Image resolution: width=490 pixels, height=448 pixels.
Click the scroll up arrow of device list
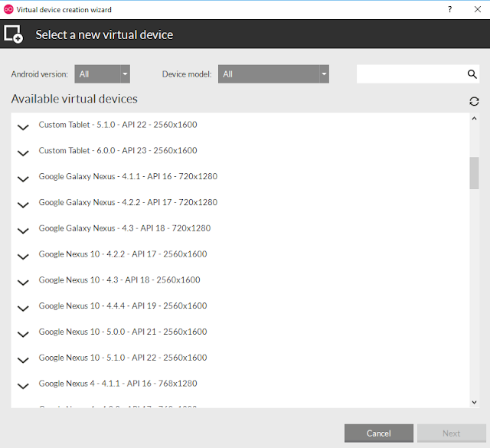coord(474,119)
